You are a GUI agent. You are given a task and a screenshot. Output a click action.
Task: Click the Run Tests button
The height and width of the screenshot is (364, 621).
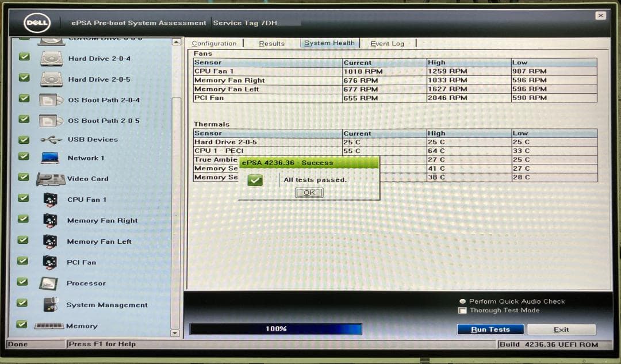point(490,329)
